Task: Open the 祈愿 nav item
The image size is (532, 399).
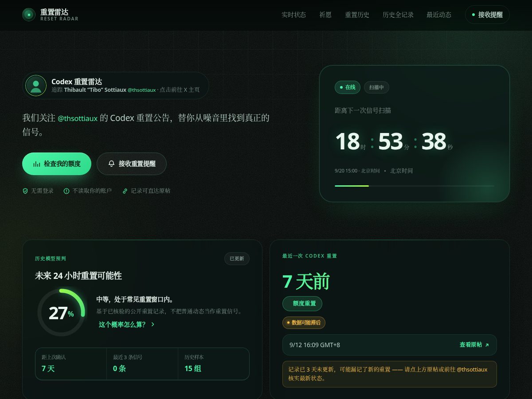Action: [x=325, y=15]
